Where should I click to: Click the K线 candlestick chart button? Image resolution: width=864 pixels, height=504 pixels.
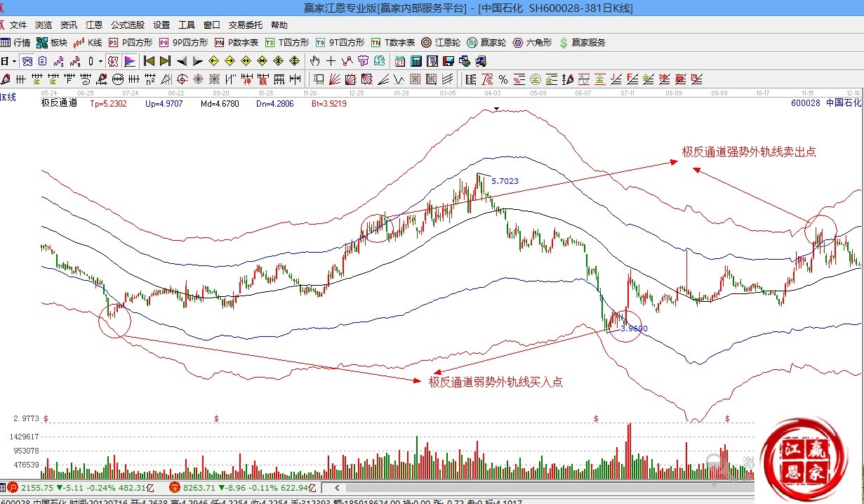click(88, 43)
